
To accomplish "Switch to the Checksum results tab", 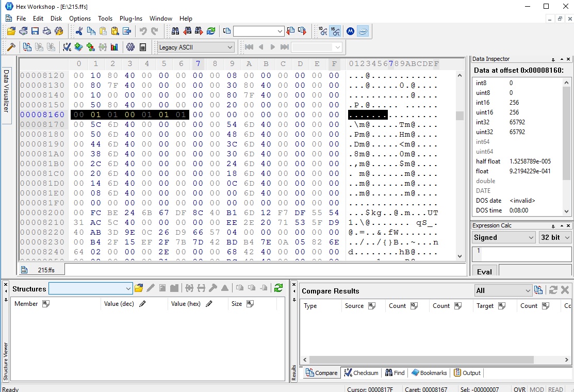I will coord(361,372).
